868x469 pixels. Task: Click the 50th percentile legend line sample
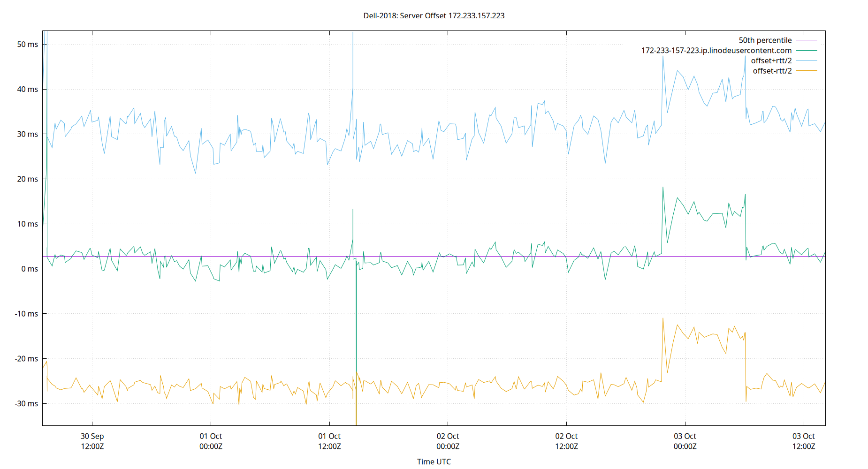pyautogui.click(x=807, y=40)
